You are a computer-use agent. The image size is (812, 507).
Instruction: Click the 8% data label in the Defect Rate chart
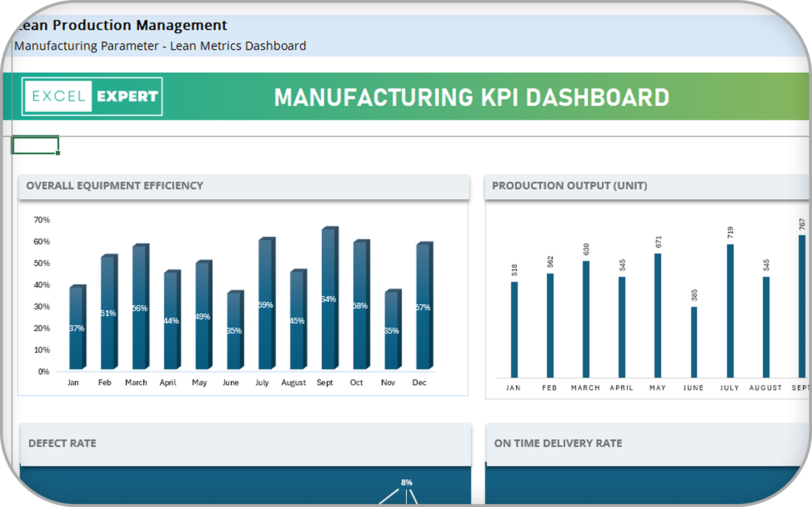tap(406, 482)
